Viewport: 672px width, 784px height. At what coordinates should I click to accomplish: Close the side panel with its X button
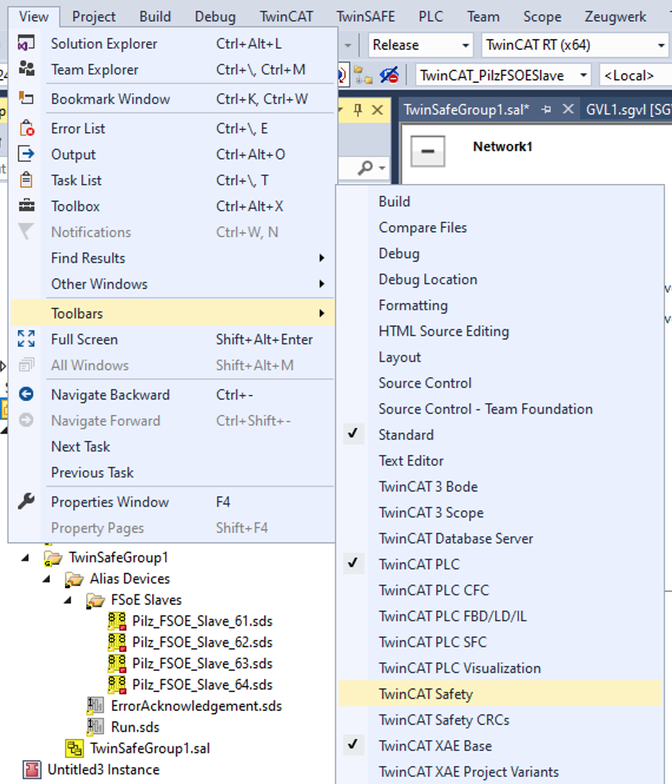(x=378, y=110)
